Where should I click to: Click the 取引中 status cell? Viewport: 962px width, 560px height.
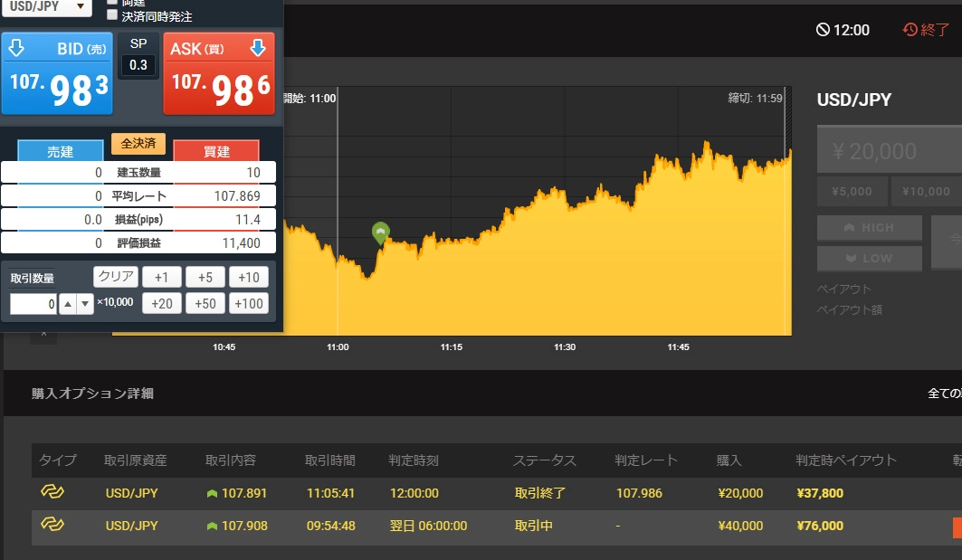[x=533, y=526]
